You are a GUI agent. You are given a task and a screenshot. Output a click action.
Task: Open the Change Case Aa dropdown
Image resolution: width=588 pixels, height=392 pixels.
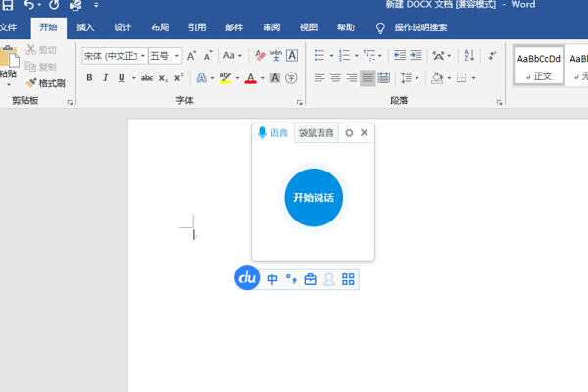pos(232,56)
